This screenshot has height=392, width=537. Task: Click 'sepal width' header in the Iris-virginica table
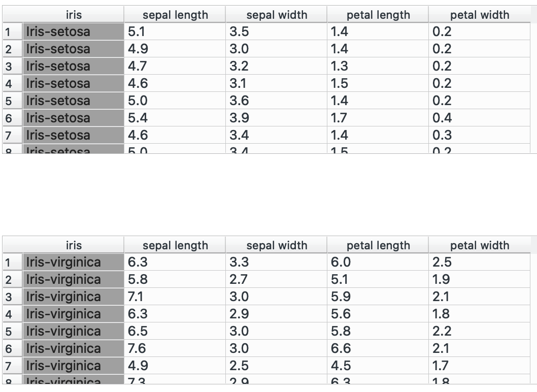[277, 245]
